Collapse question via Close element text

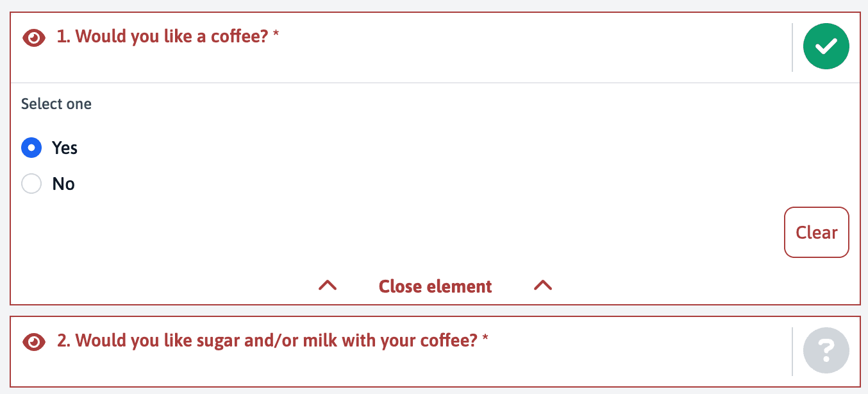pyautogui.click(x=435, y=286)
